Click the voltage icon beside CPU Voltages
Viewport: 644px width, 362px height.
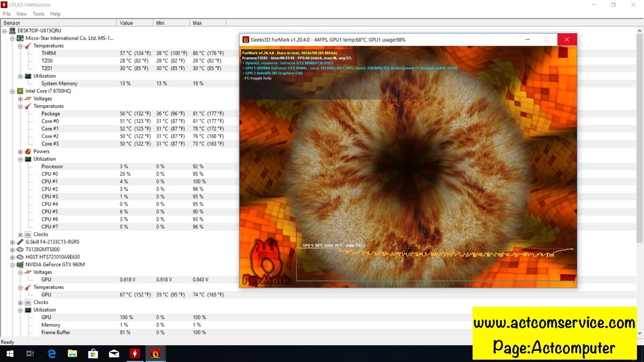28,99
